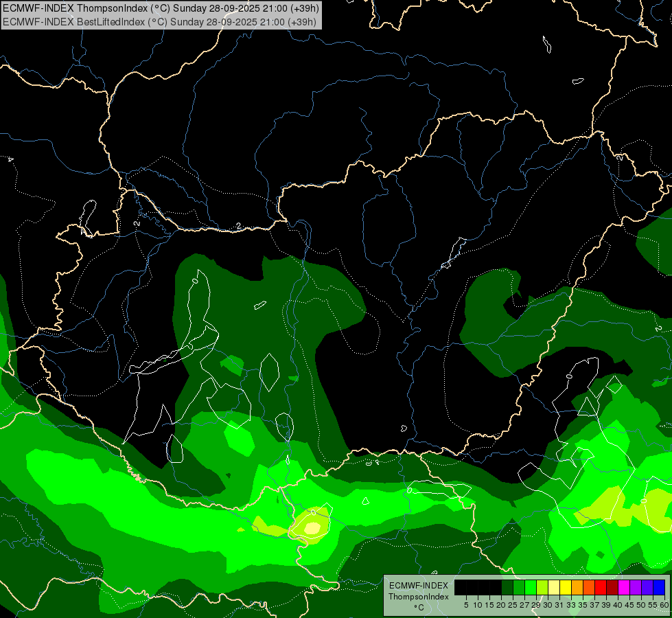Select the dark green 20–25 legend swatch
Viewport: 672px width, 618px height.
507,587
